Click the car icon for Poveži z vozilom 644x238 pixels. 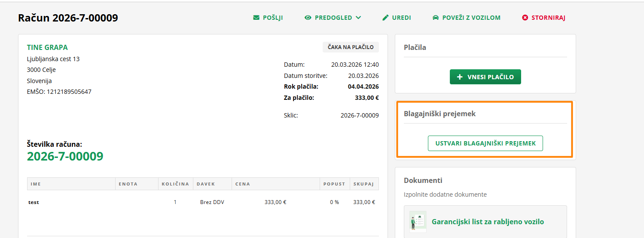(x=436, y=18)
